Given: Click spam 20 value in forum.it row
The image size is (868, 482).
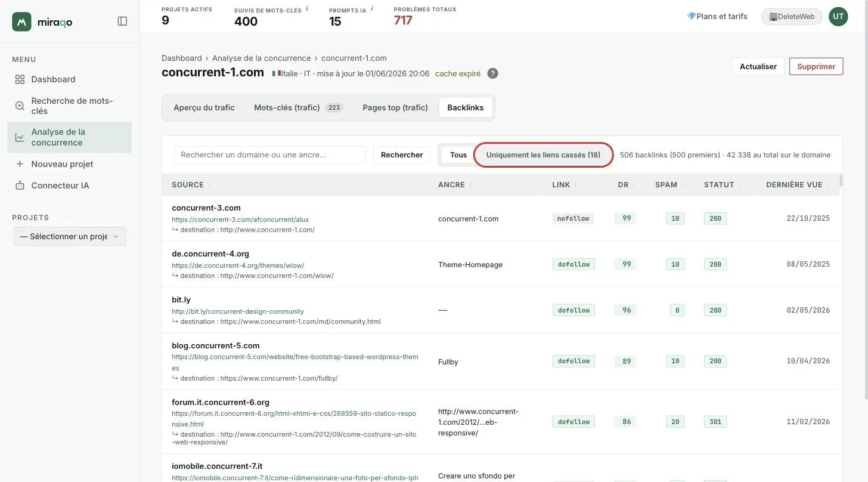Looking at the screenshot, I should coord(675,422).
